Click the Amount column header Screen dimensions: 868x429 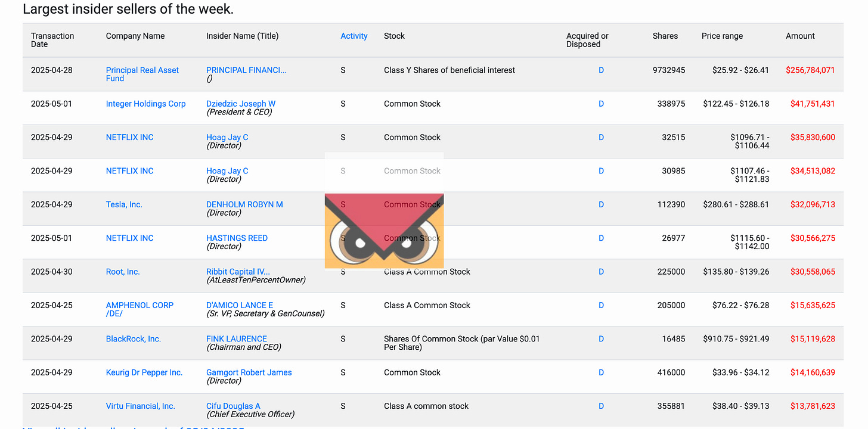[800, 36]
